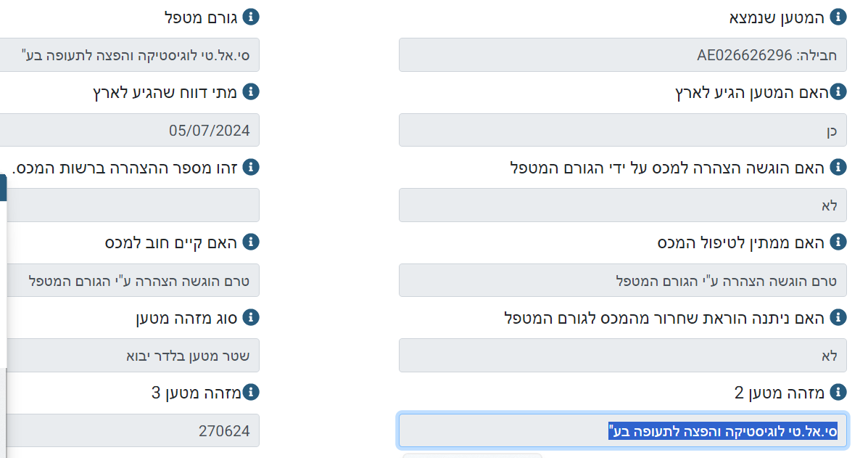Screen dimensions: 868x458
Task: Click the field showing "שטר מטען בלדר יבוא"
Action: click(x=129, y=356)
